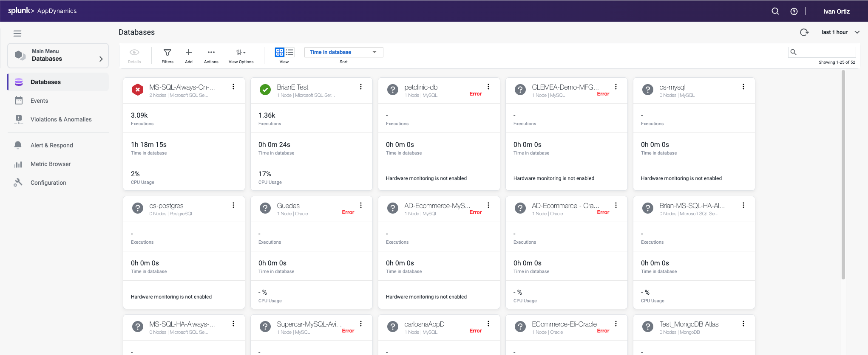Collapse sidebar with hamburger icon
This screenshot has width=868, height=355.
pyautogui.click(x=17, y=34)
